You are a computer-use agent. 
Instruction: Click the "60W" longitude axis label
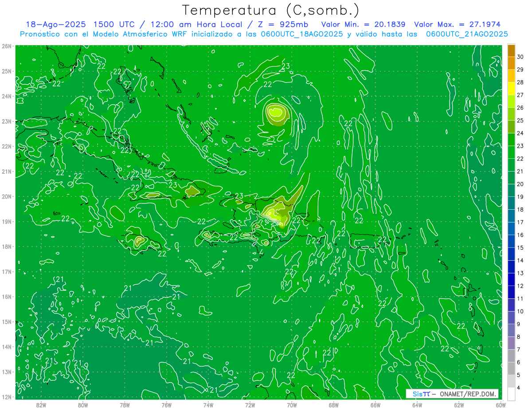tap(501, 404)
